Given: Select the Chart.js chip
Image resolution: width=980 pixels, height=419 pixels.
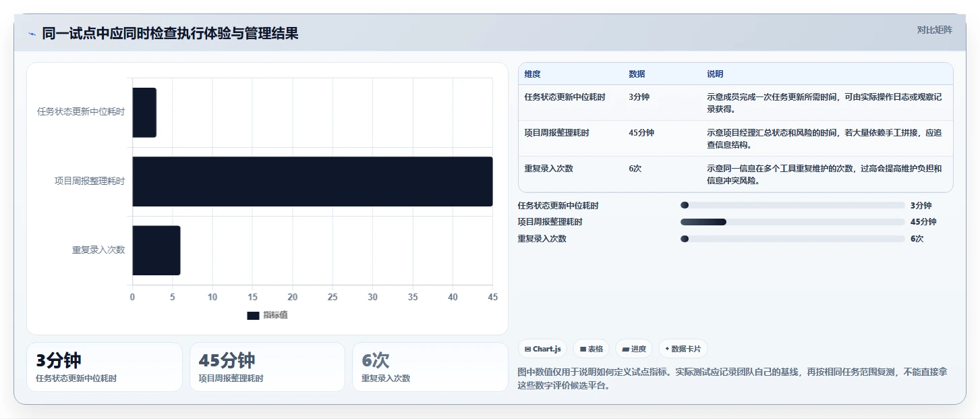Looking at the screenshot, I should [x=543, y=349].
